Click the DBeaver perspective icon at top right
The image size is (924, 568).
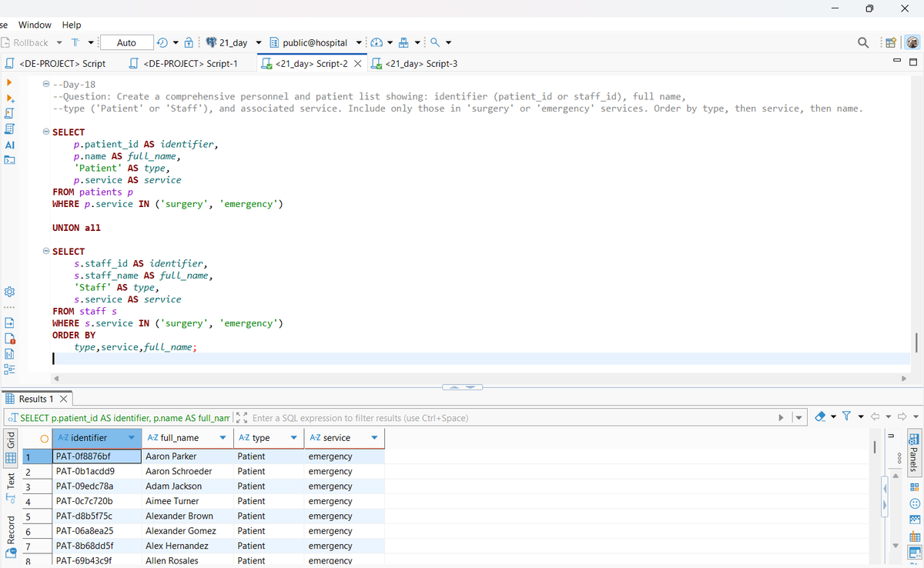point(911,42)
